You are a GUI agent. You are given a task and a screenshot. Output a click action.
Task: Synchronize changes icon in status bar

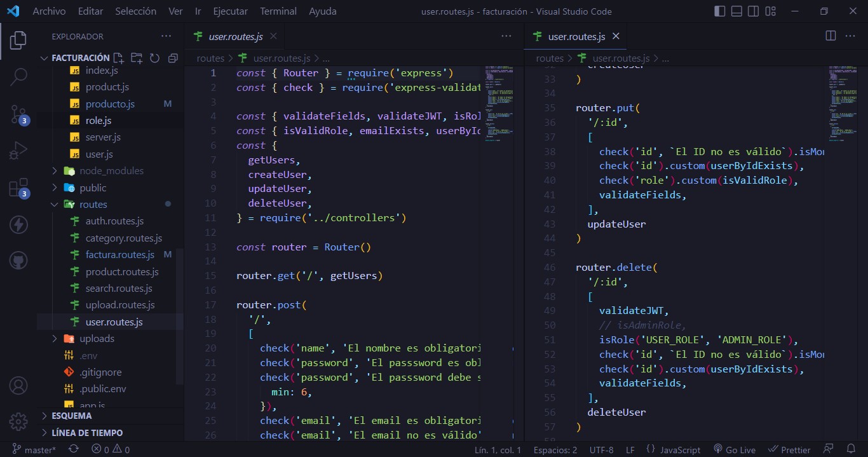click(x=74, y=449)
